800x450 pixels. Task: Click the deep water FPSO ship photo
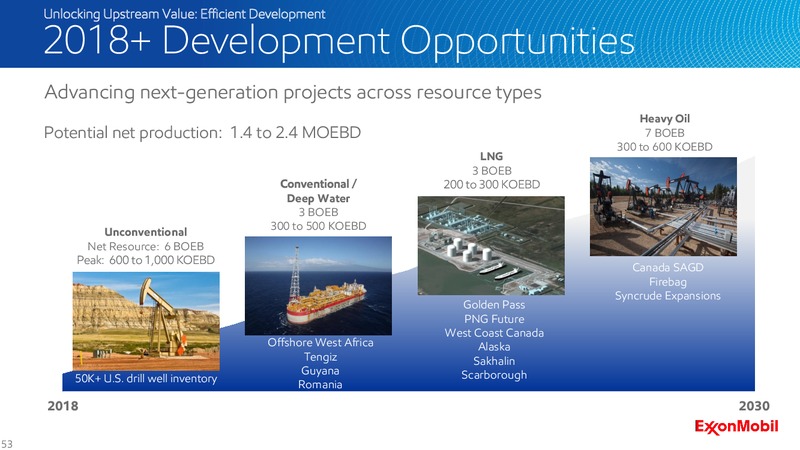coord(318,286)
